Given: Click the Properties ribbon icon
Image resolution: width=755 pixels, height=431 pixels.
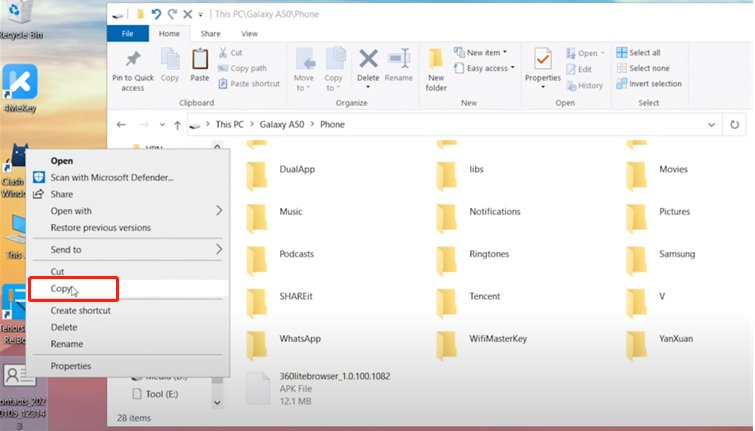Looking at the screenshot, I should click(543, 60).
